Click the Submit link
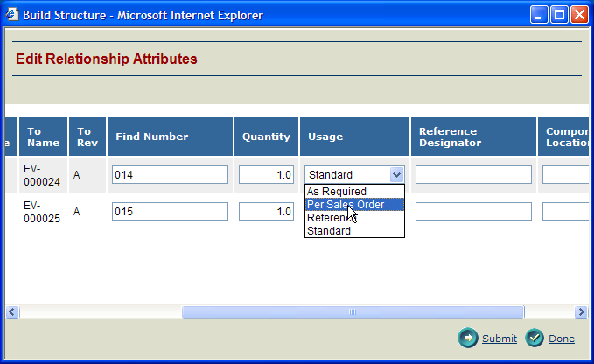 pos(499,339)
